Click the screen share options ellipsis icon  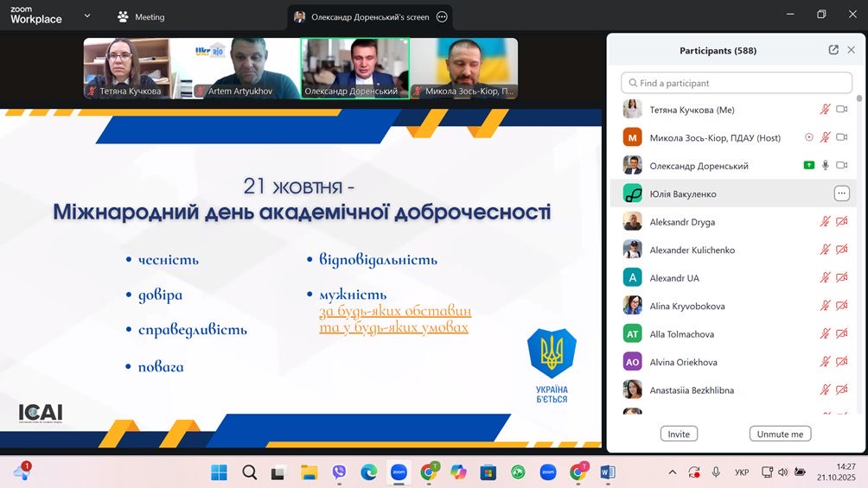pos(442,16)
